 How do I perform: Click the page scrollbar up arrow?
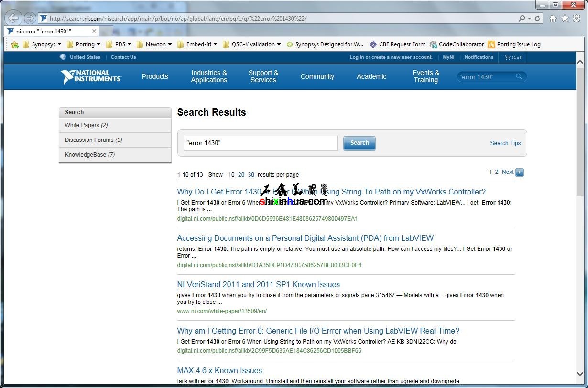click(x=580, y=62)
